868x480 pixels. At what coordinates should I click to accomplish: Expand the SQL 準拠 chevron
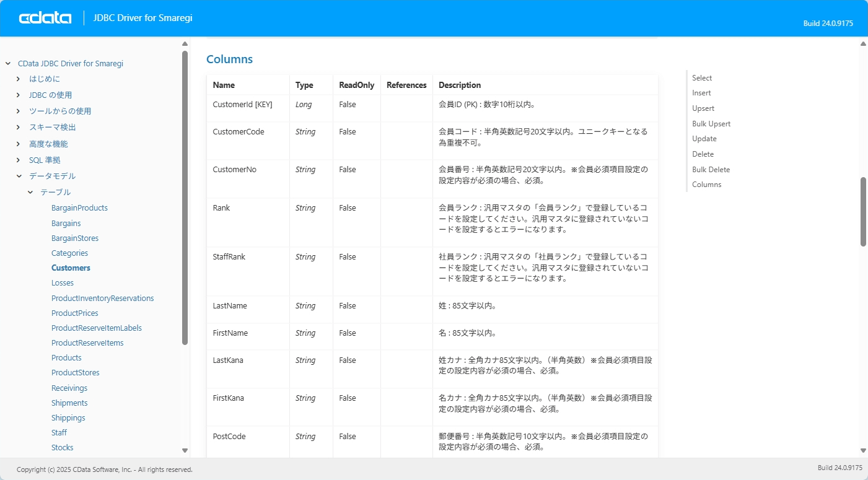[19, 160]
